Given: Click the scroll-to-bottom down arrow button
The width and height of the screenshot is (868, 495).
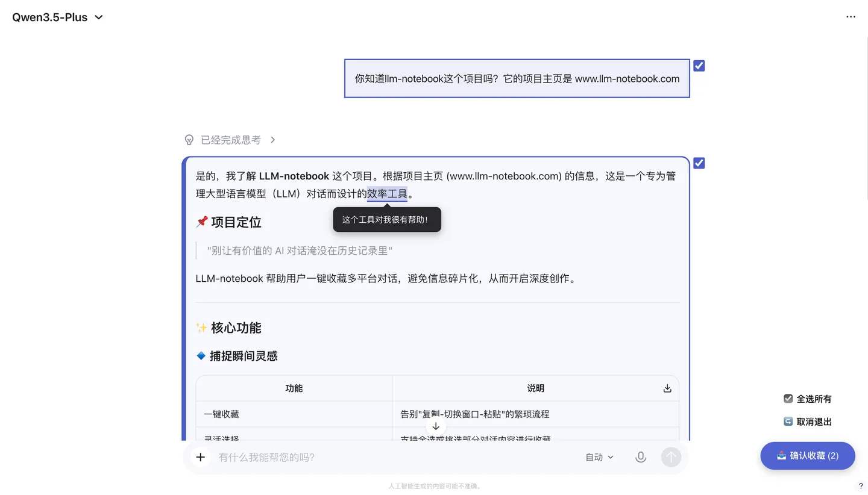Looking at the screenshot, I should pos(436,426).
